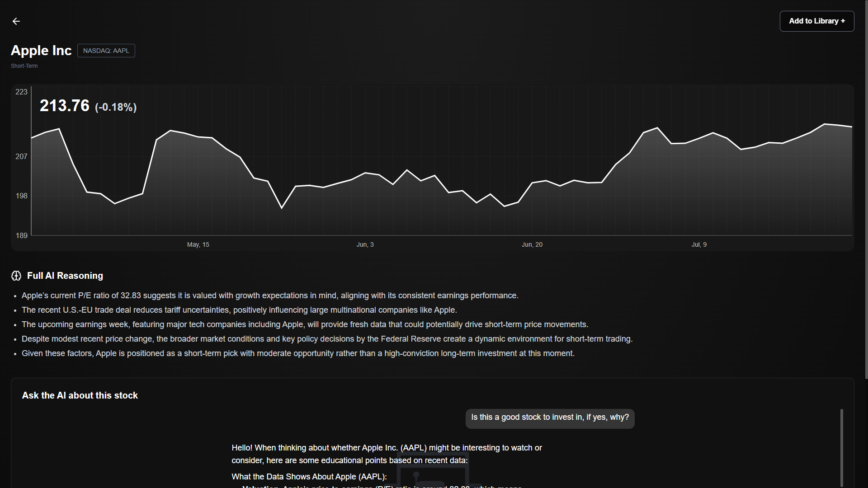Image resolution: width=868 pixels, height=488 pixels.
Task: Click the bullet mentioning Federal Reserve decisions
Action: click(x=327, y=339)
